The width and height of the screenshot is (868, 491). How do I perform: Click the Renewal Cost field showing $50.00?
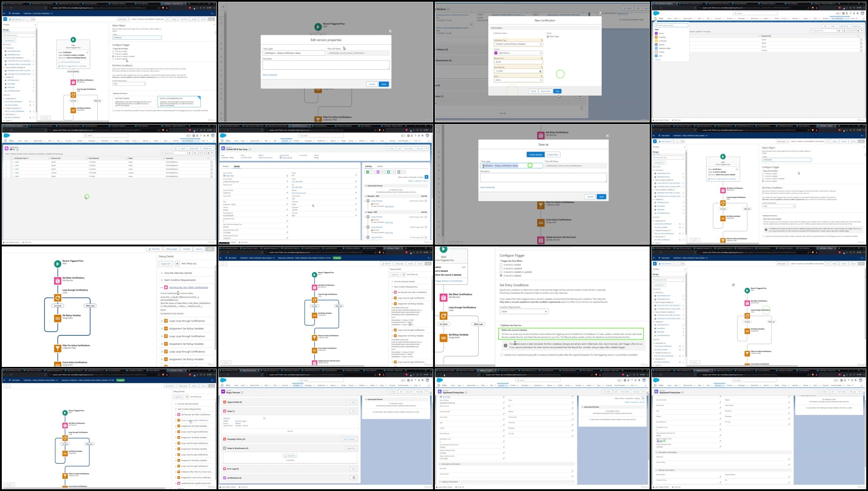[518, 62]
